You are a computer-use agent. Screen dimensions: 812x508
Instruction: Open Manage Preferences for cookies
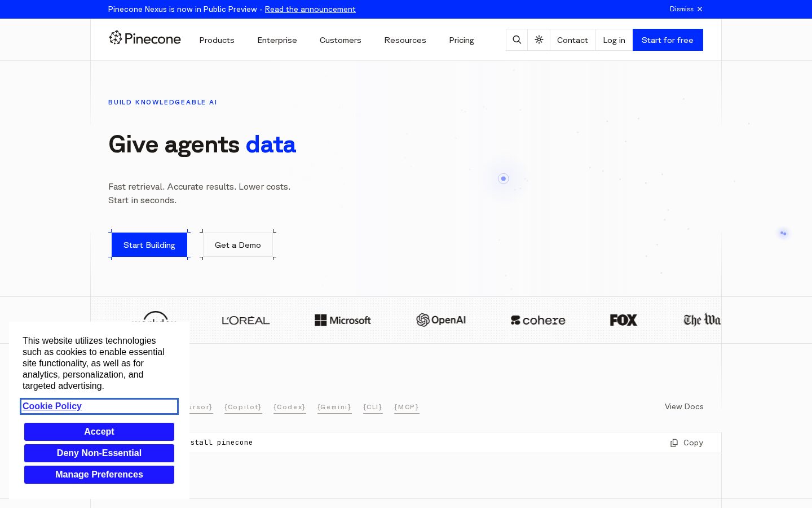click(x=99, y=475)
